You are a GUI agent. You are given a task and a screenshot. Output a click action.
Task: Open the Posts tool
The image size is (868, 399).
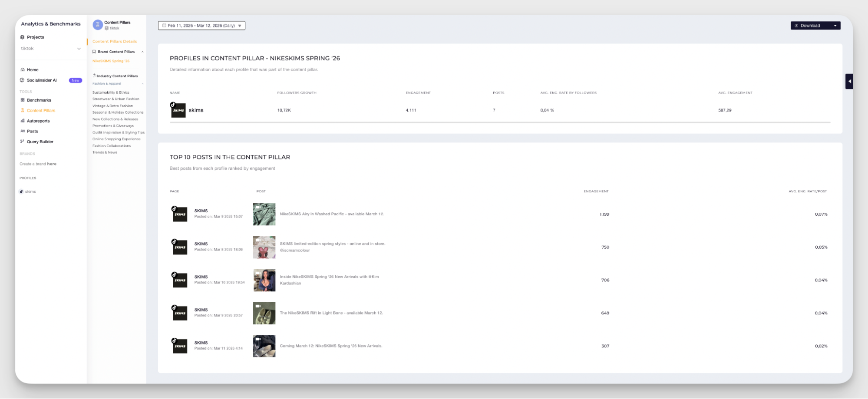click(33, 131)
